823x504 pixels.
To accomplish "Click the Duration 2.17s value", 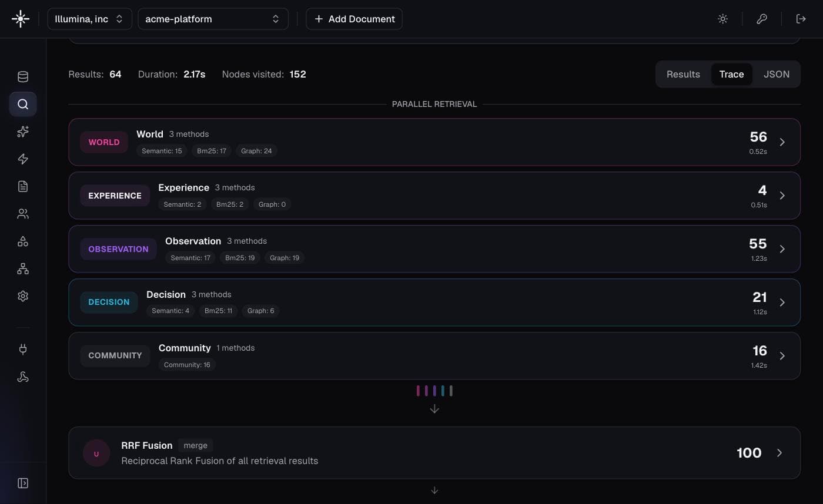I will pyautogui.click(x=195, y=74).
